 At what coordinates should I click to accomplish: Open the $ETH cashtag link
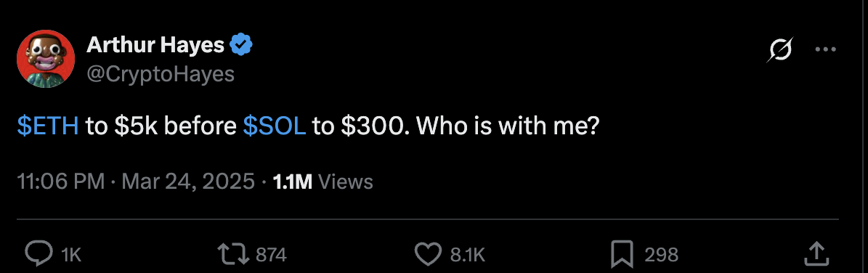pos(48,126)
